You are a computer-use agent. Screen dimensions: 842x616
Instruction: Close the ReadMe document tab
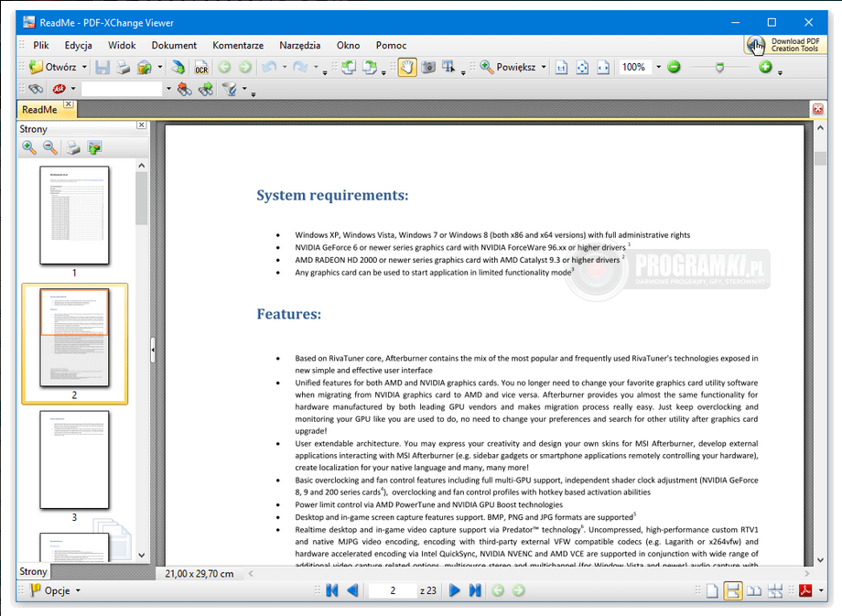click(x=69, y=104)
